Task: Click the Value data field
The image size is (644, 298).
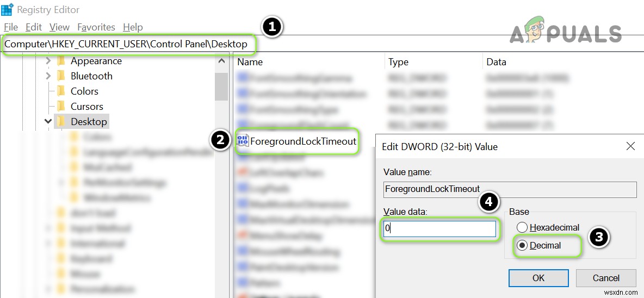Action: pos(439,228)
